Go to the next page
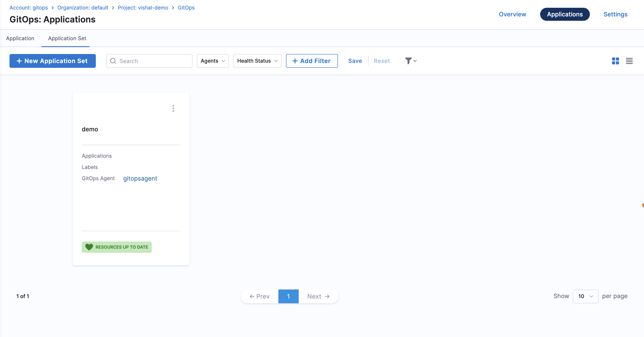Image resolution: width=644 pixels, height=337 pixels. pyautogui.click(x=318, y=296)
